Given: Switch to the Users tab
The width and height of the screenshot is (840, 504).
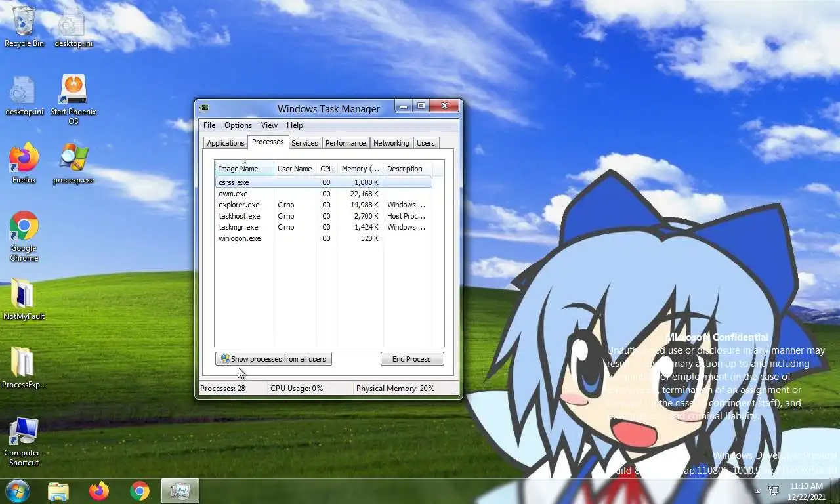Looking at the screenshot, I should tap(426, 143).
